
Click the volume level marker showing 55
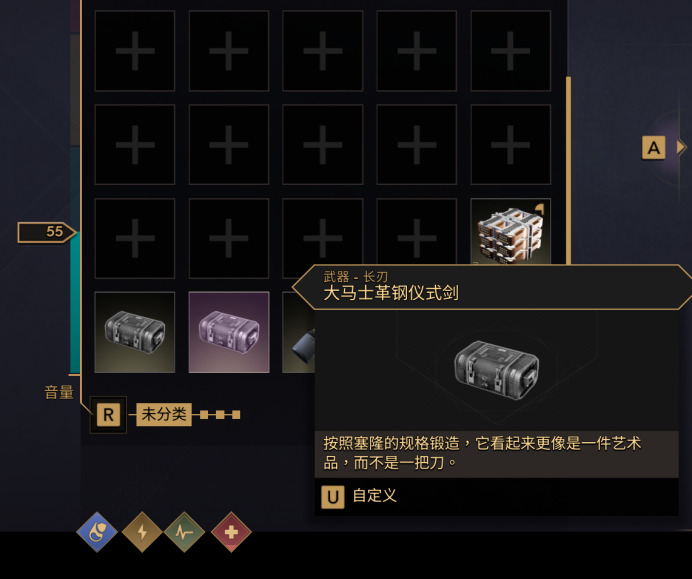[x=46, y=232]
